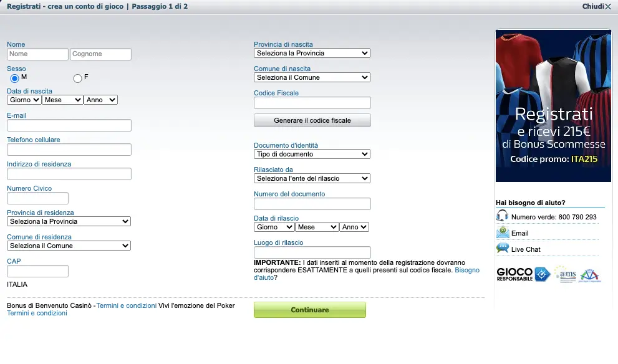Click the E-mail input field
Screen dimensions: 618x364
pos(69,125)
